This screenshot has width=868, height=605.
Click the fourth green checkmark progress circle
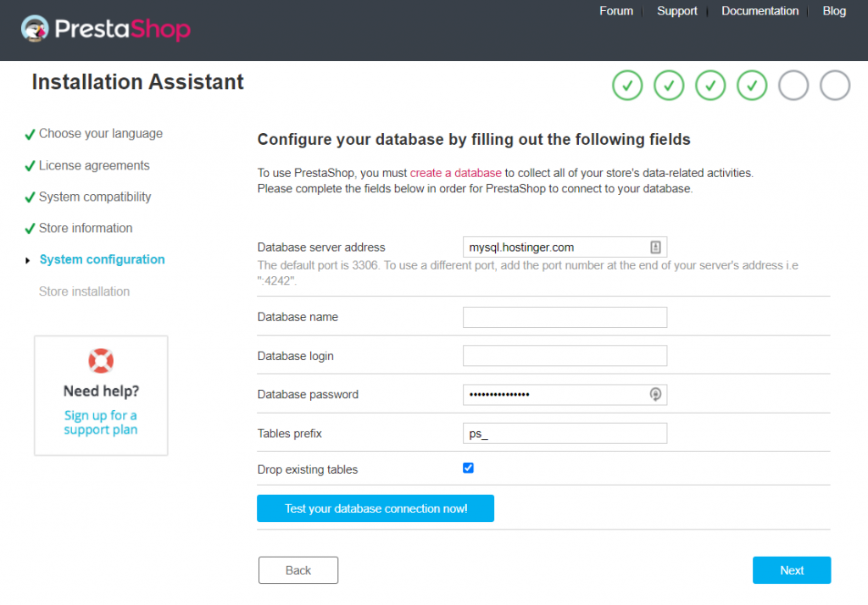[752, 85]
